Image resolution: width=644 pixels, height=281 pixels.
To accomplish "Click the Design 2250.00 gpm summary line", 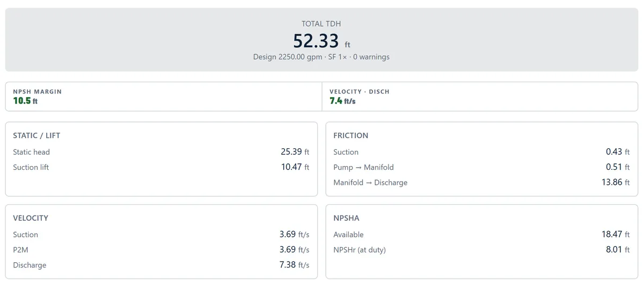I will click(321, 57).
